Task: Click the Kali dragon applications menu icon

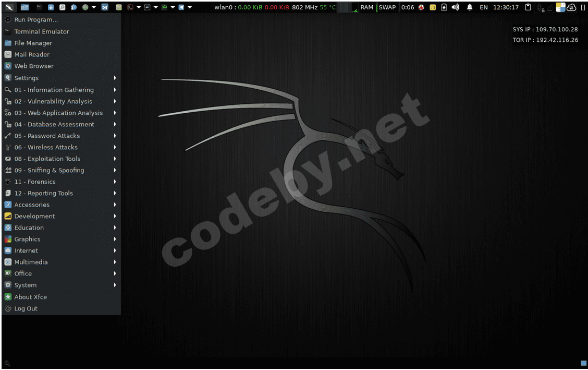Action: point(9,7)
